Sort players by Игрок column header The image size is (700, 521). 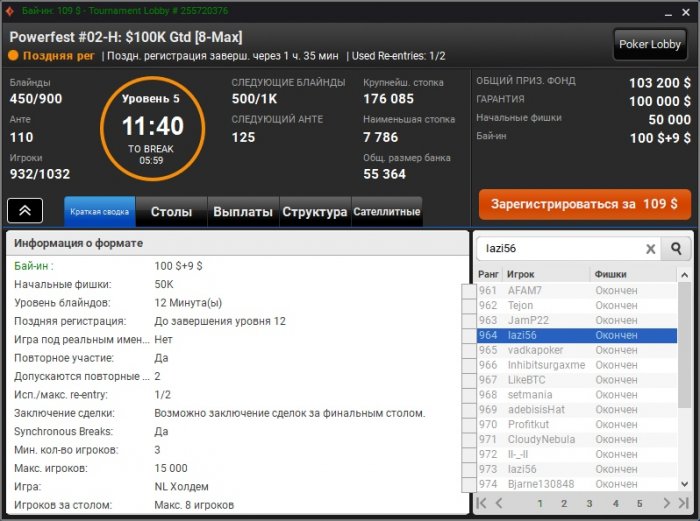click(546, 274)
